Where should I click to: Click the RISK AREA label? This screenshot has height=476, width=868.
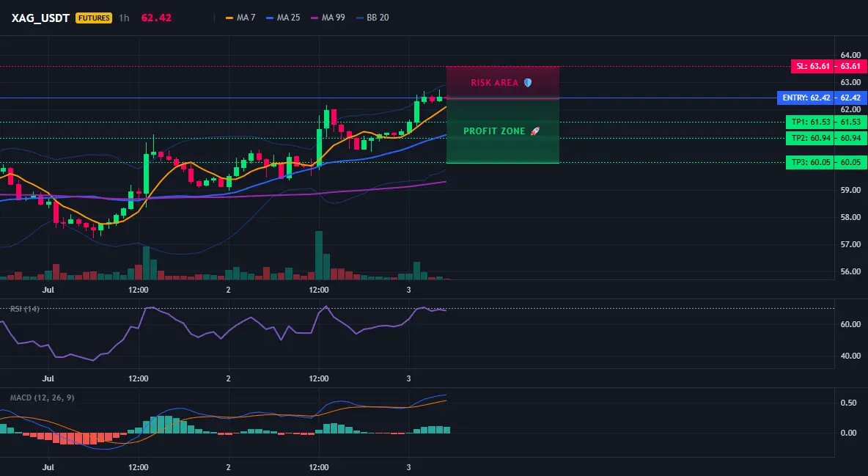[494, 83]
